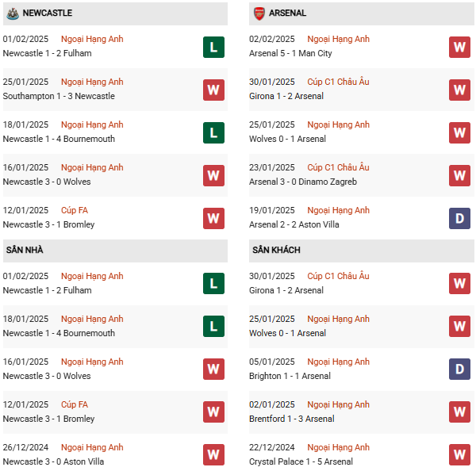Click the Newcastle club crest icon
The height and width of the screenshot is (471, 476).
tap(12, 13)
